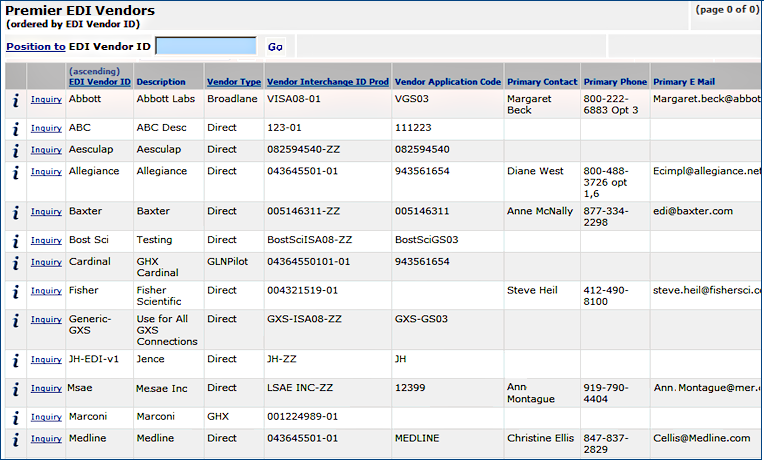Open Inquiry link for Bost Sci
Viewport: 764px width, 460px height.
pos(46,241)
